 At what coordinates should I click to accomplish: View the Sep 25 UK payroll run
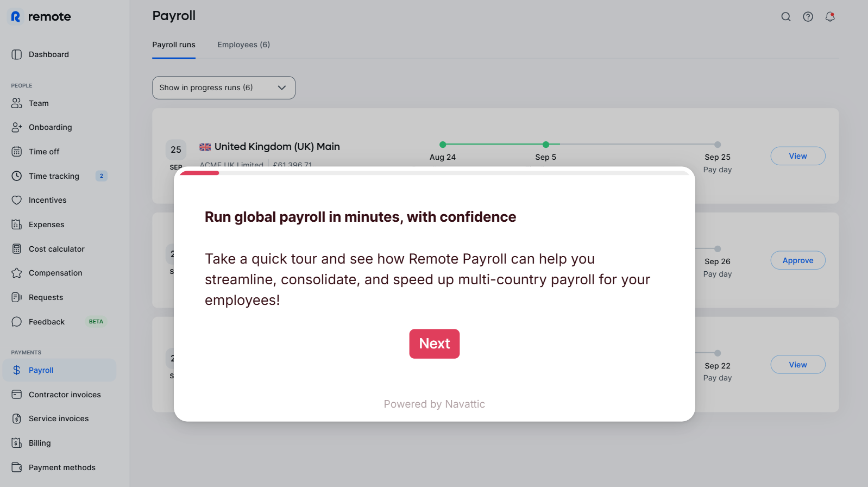click(x=797, y=156)
